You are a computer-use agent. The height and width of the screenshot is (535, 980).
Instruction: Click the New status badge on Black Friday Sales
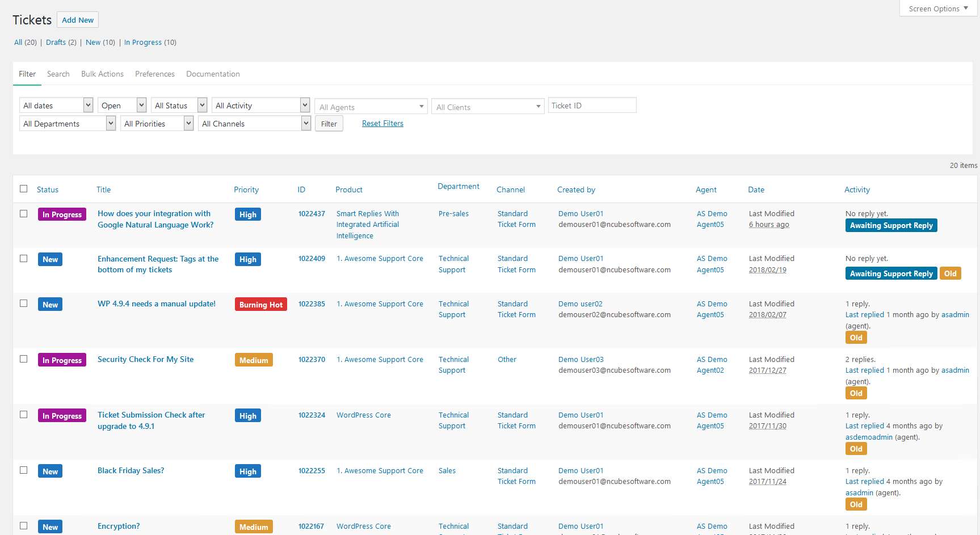coord(50,471)
